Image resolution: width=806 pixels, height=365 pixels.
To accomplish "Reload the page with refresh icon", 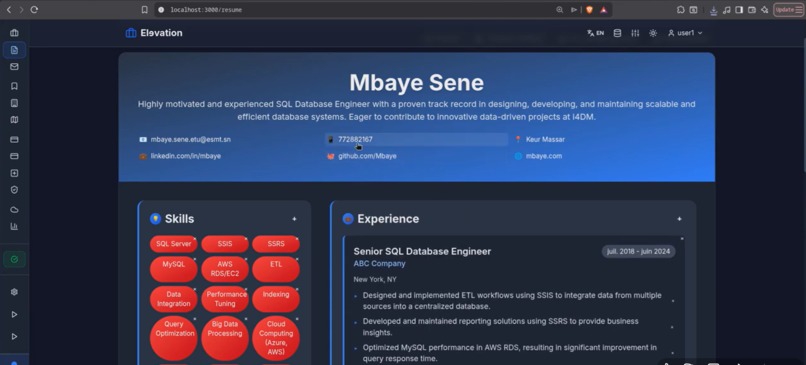I will tap(34, 9).
